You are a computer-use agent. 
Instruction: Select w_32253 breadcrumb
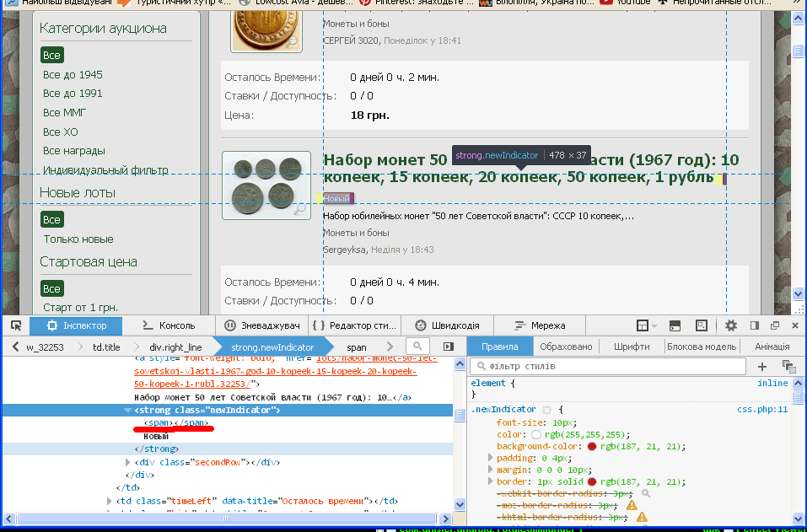pyautogui.click(x=45, y=347)
